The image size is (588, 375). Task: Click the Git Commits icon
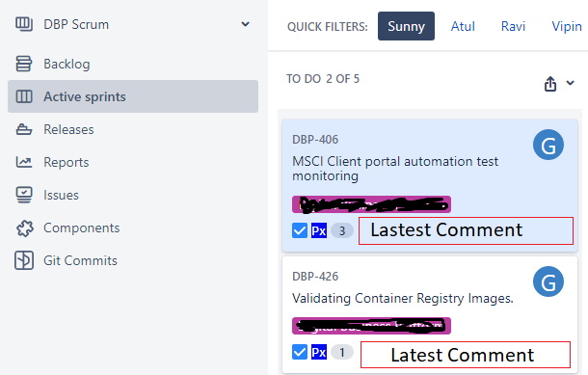24,260
